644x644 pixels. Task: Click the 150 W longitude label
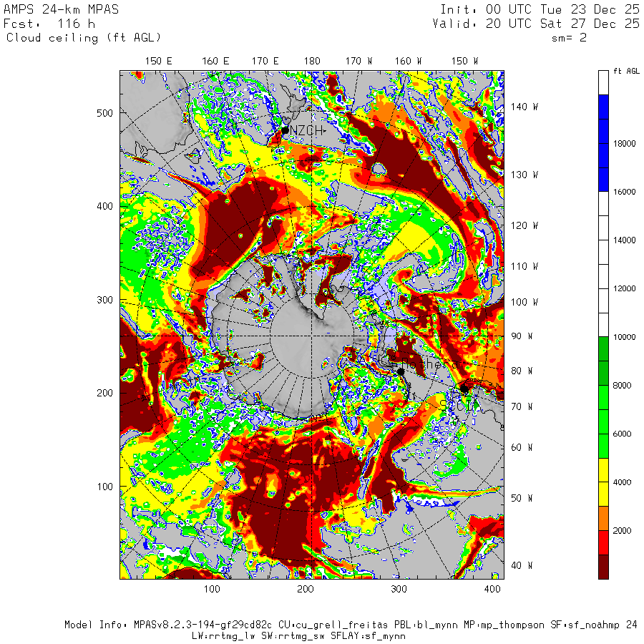pyautogui.click(x=465, y=62)
